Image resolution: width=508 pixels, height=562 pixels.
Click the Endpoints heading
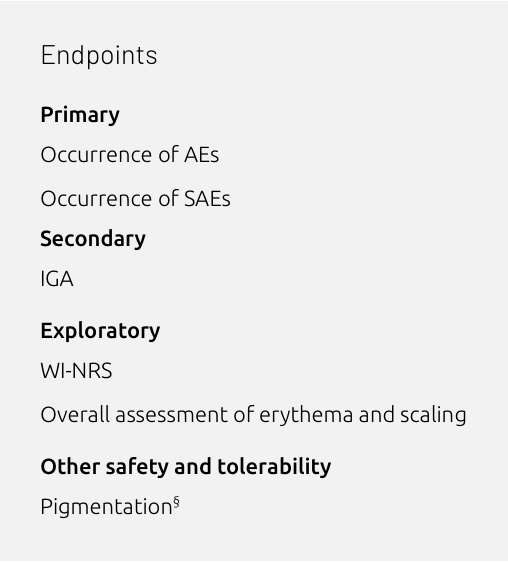coord(99,56)
